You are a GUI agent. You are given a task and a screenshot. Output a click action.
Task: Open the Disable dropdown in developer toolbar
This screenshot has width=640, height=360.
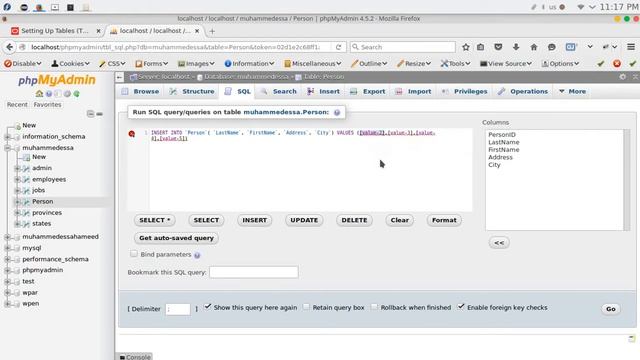[x=22, y=64]
